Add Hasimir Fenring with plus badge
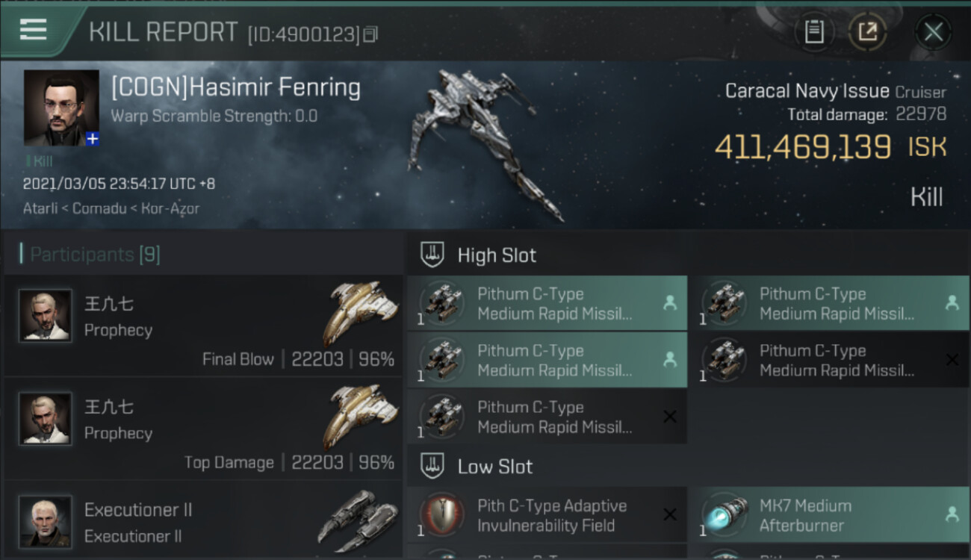This screenshot has height=560, width=971. [92, 139]
